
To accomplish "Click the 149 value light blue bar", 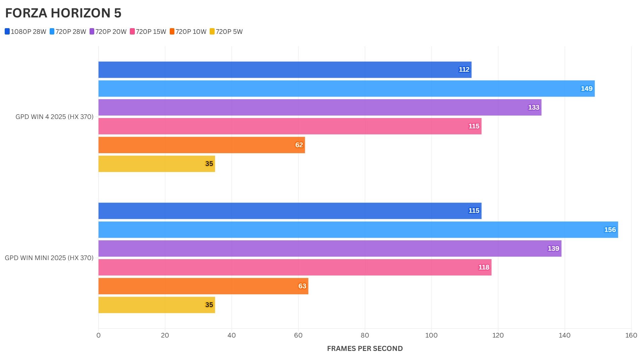I will coord(346,88).
